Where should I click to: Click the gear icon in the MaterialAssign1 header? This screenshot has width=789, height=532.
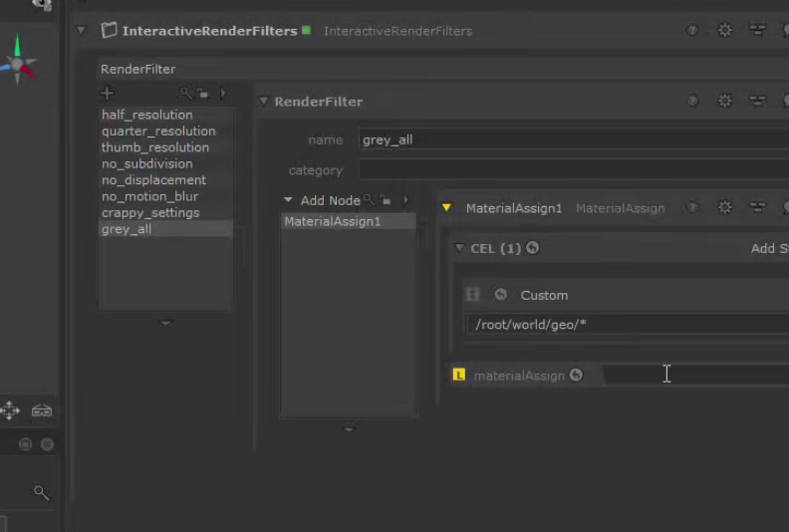(724, 208)
